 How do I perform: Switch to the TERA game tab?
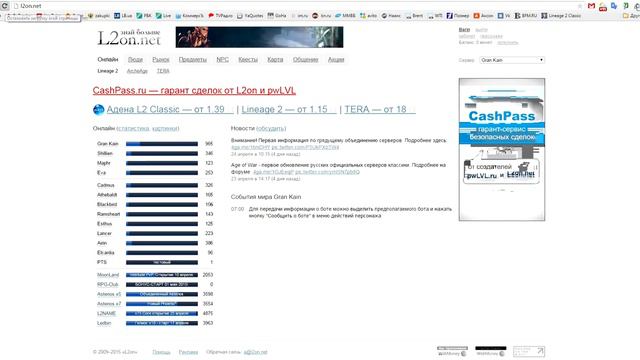(x=163, y=71)
